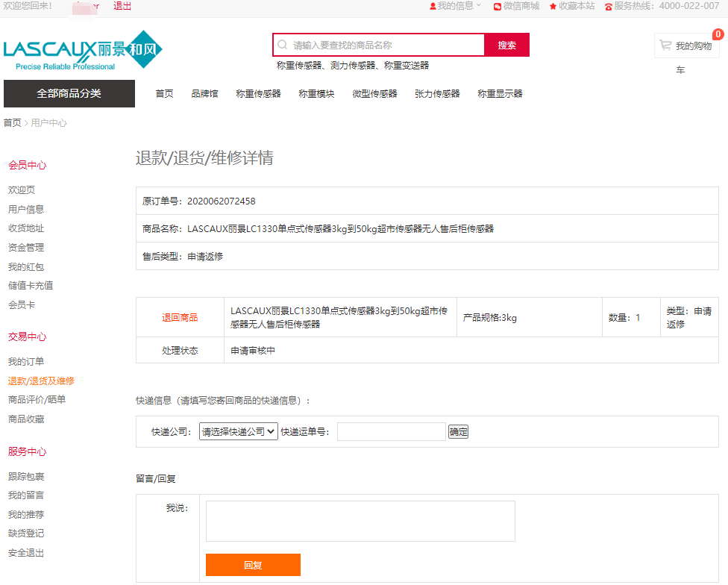728x585 pixels.
Task: Click the red 搜索 button
Action: [x=506, y=45]
